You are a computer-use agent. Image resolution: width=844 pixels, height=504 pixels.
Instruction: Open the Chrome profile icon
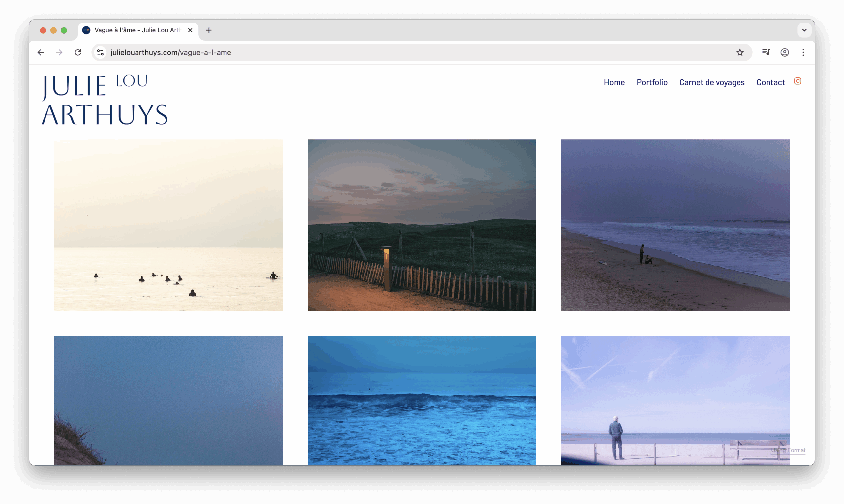tap(785, 53)
